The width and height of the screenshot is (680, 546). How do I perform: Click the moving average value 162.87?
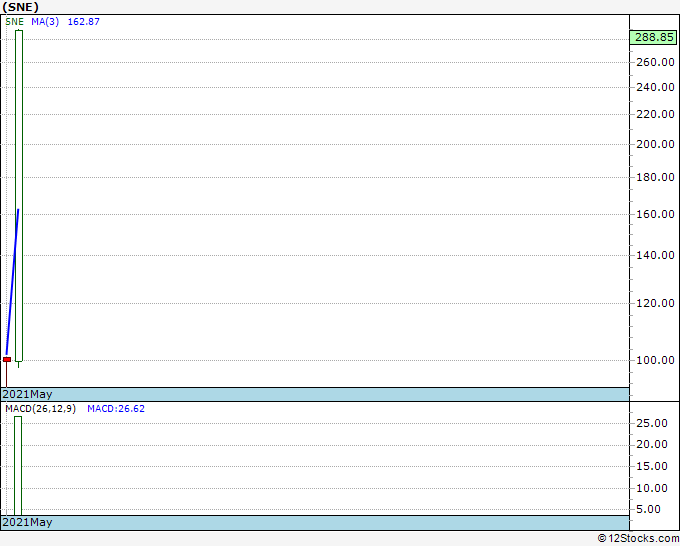click(x=84, y=22)
